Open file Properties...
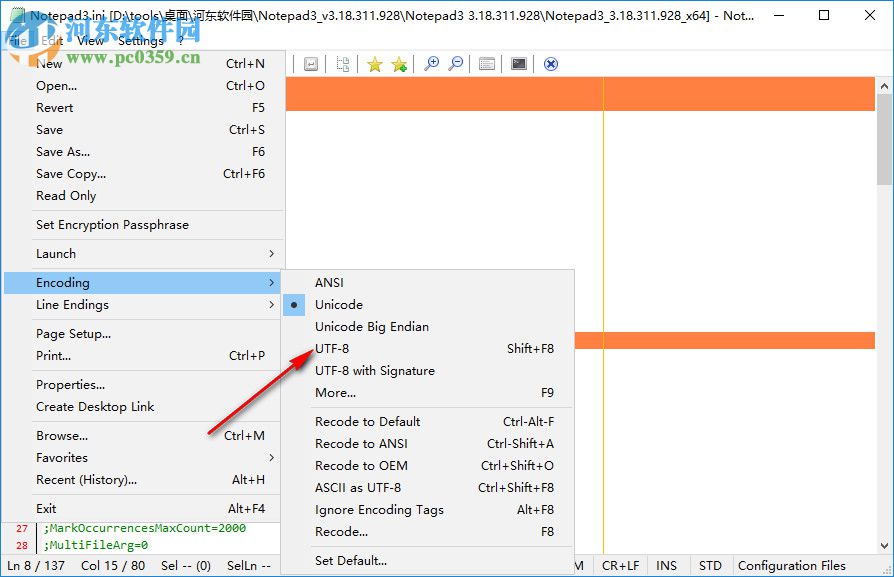Image resolution: width=894 pixels, height=577 pixels. [142, 385]
